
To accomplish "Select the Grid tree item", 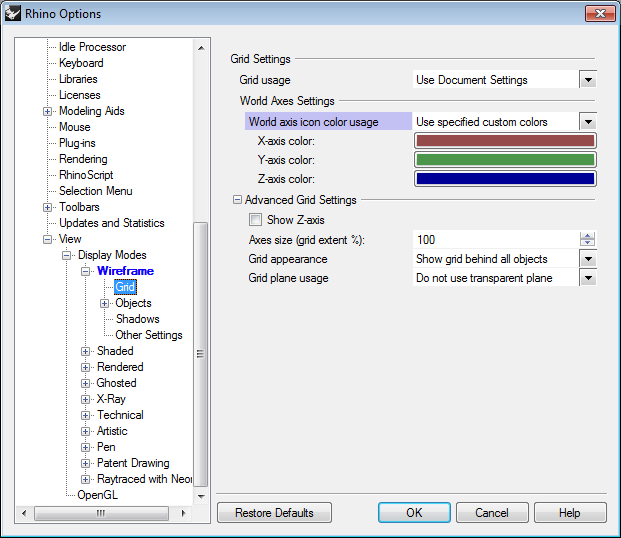I will (125, 287).
